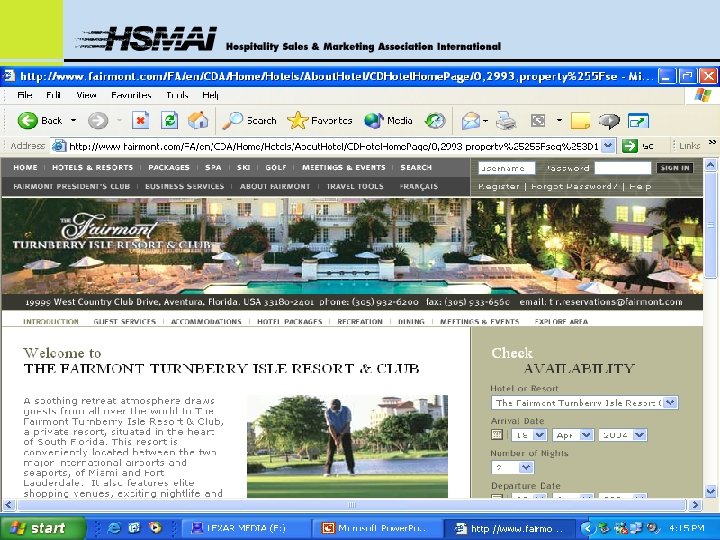Expand the hidden system tray icons chevron
The image size is (720, 540).
[586, 528]
